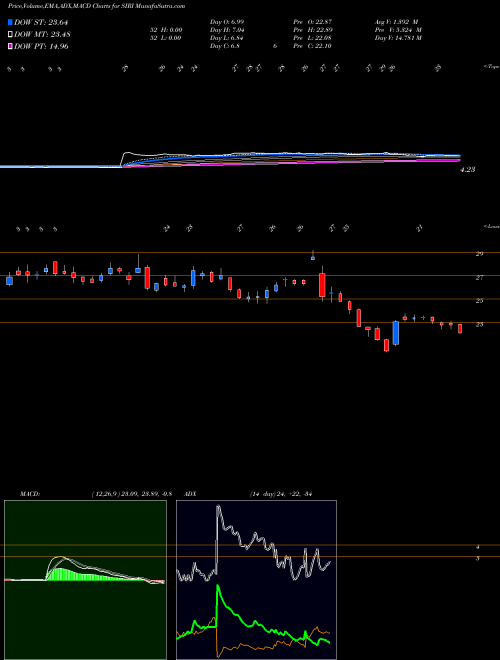500x660 pixels.
Task: Click the 'Day L: 6.84' value
Action: [x=227, y=38]
